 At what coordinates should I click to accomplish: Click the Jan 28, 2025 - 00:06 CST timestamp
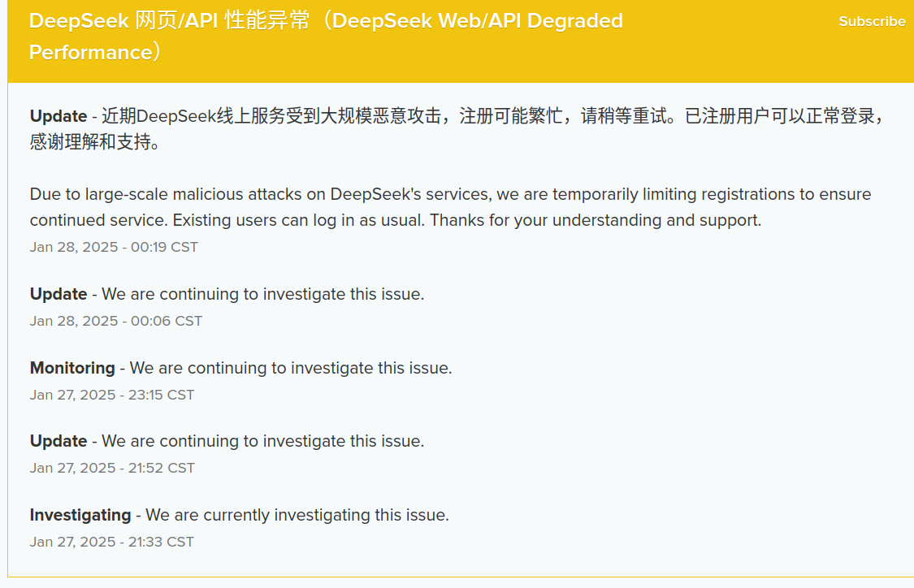[116, 321]
